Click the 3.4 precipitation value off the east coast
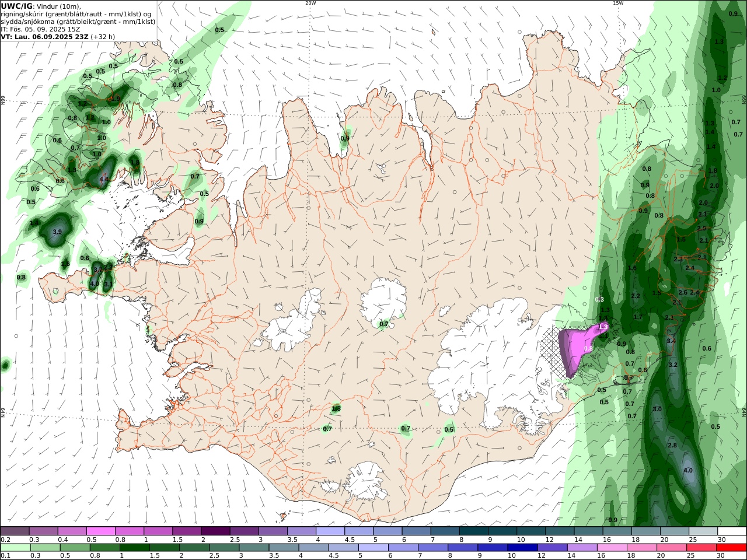This screenshot has height=560, width=747. point(671,341)
